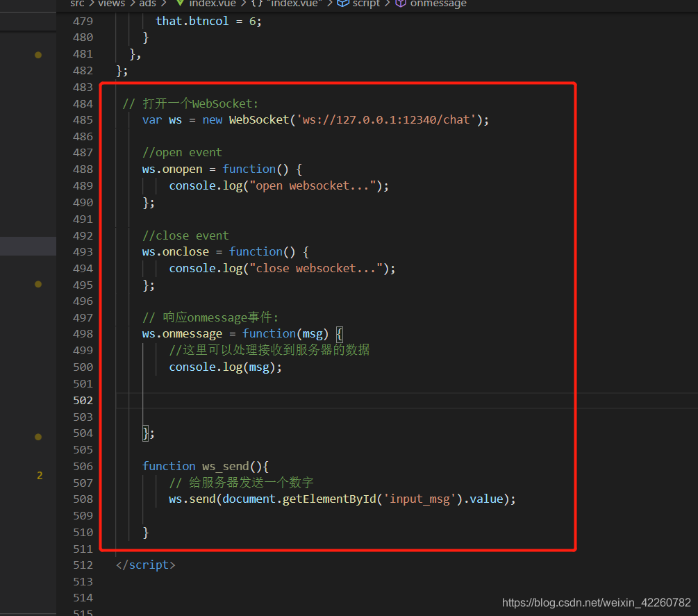698x616 pixels.
Task: Click the comment '// 响应onmessage事件:'
Action: pos(210,318)
